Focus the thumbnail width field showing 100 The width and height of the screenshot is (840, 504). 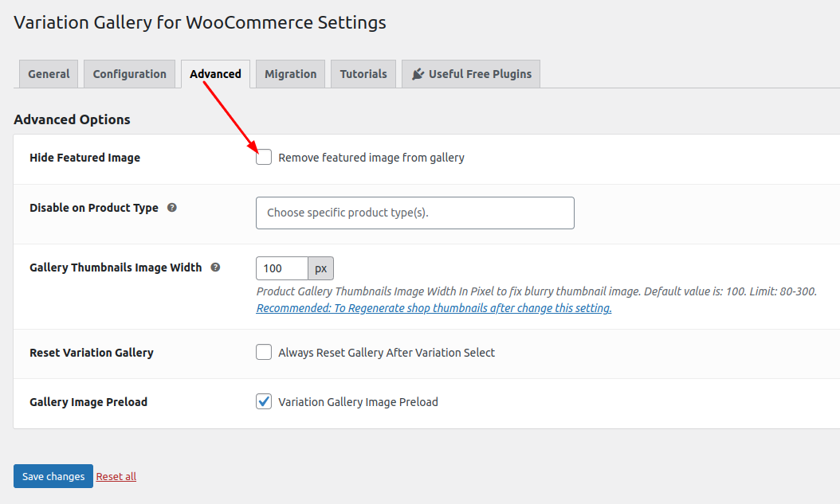point(282,268)
